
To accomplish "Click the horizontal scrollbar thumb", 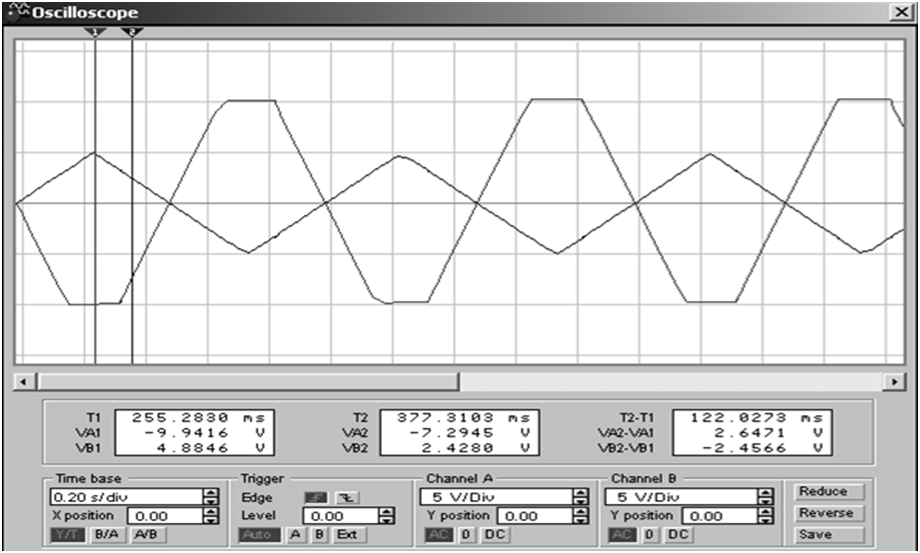I will point(248,382).
